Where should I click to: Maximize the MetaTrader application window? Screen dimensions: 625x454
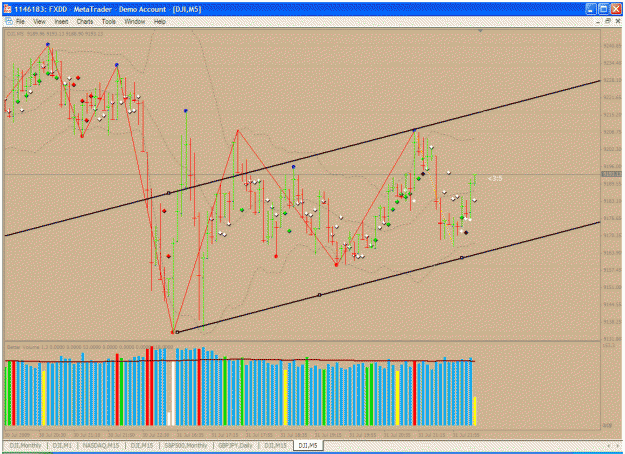point(603,9)
